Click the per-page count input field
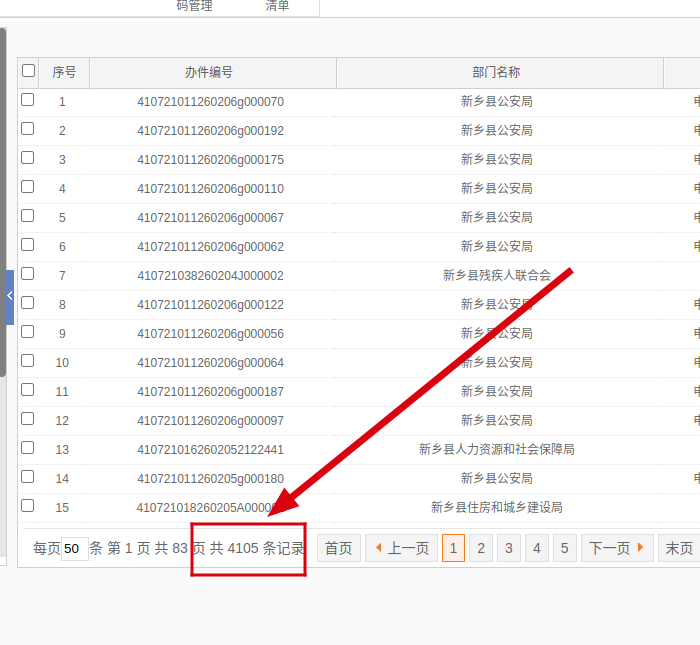Image resolution: width=700 pixels, height=645 pixels. pyautogui.click(x=74, y=549)
